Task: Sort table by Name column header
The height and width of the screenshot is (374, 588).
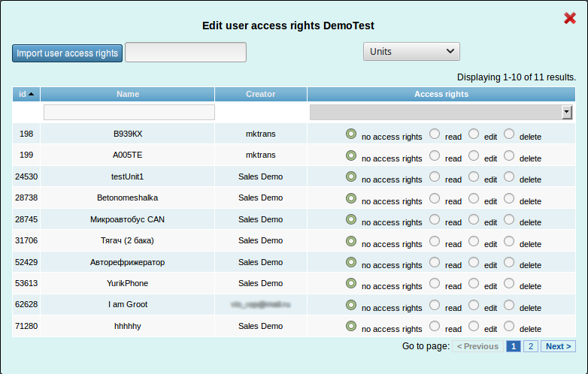Action: (128, 95)
